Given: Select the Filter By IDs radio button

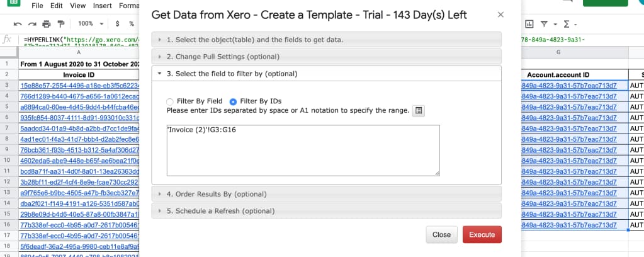Looking at the screenshot, I should pos(233,101).
